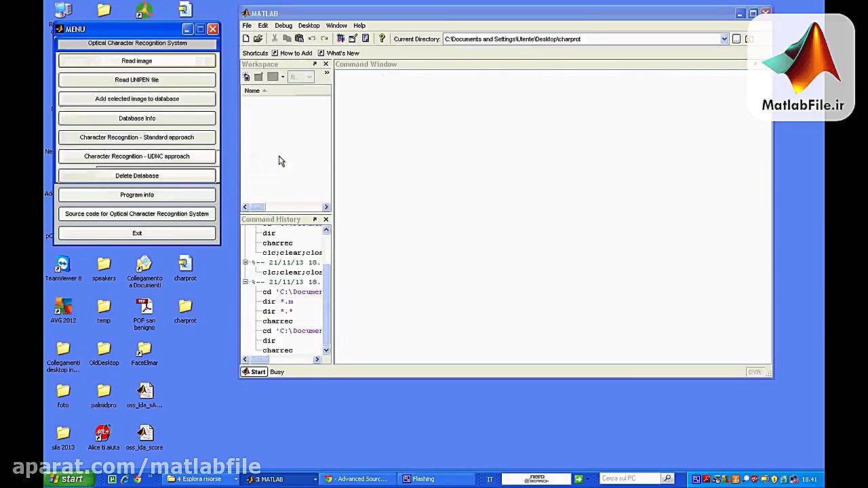Click the Exit button in MENU window

click(x=137, y=234)
